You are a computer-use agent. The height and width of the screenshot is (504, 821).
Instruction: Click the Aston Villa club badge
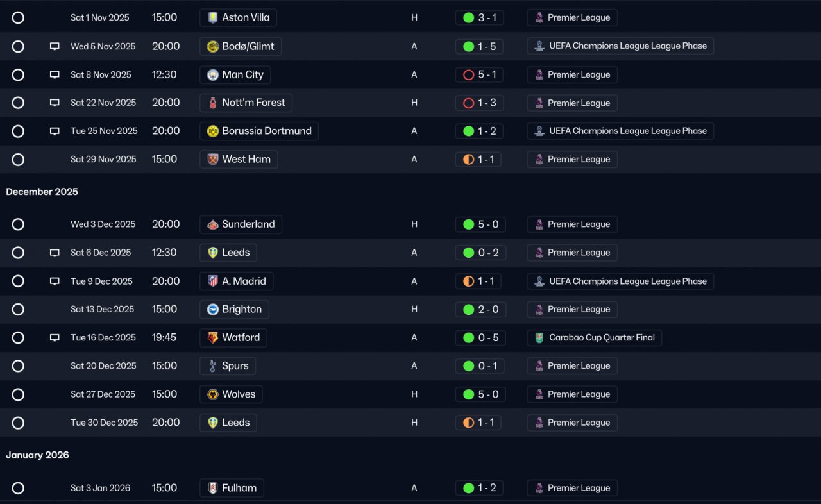tap(213, 18)
